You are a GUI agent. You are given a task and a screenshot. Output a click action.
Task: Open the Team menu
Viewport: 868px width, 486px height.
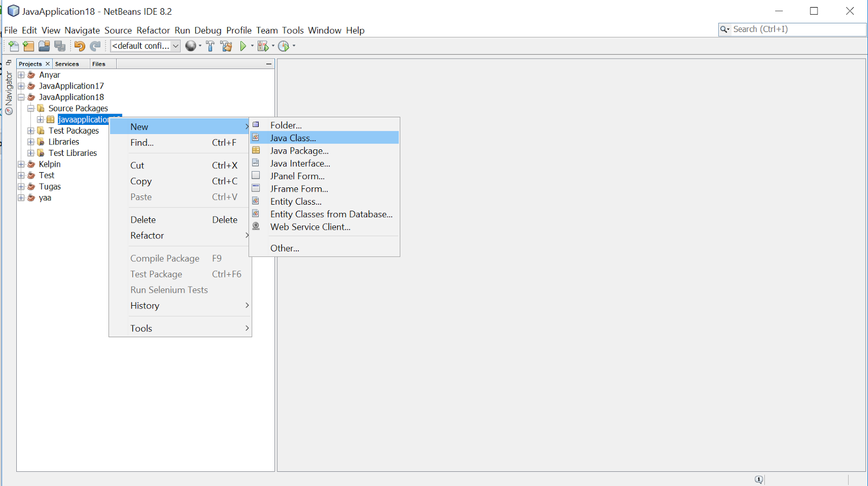(267, 30)
